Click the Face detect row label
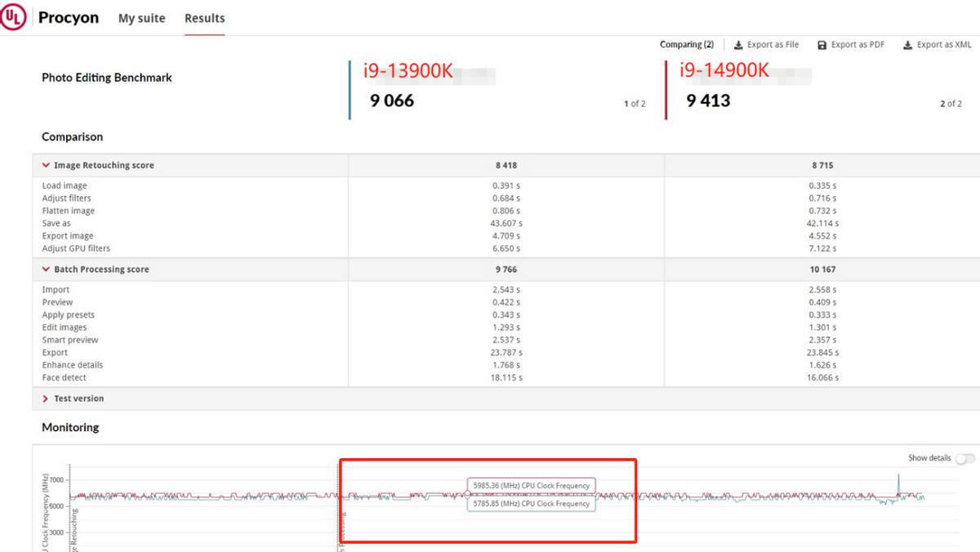980x552 pixels. pos(65,378)
